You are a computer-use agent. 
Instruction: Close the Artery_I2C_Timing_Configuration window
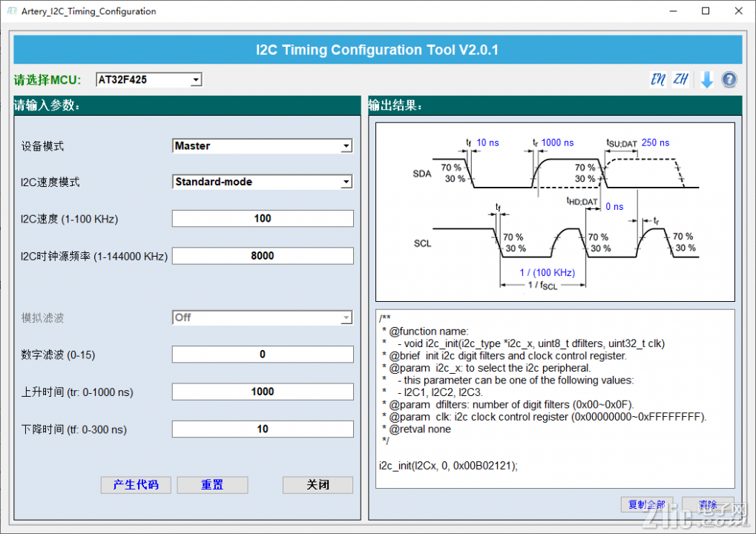738,10
